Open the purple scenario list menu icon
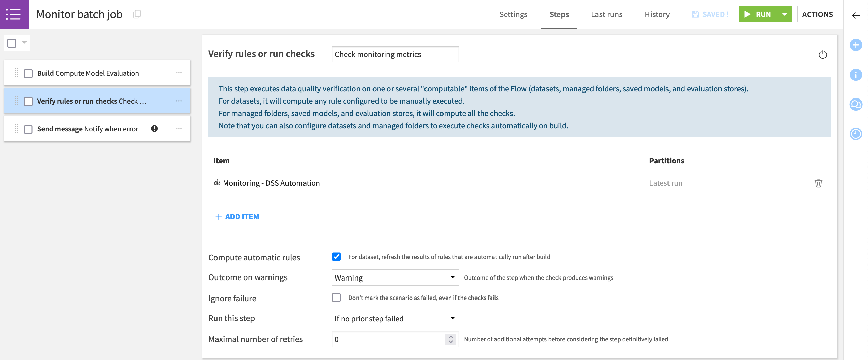 tap(14, 14)
